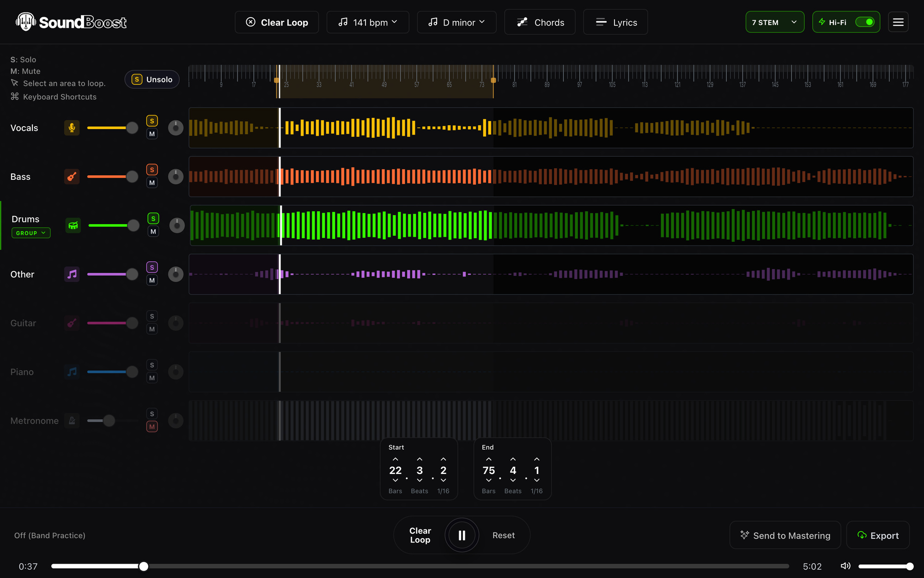Click the Unsolo button
The width and height of the screenshot is (924, 578).
click(152, 80)
